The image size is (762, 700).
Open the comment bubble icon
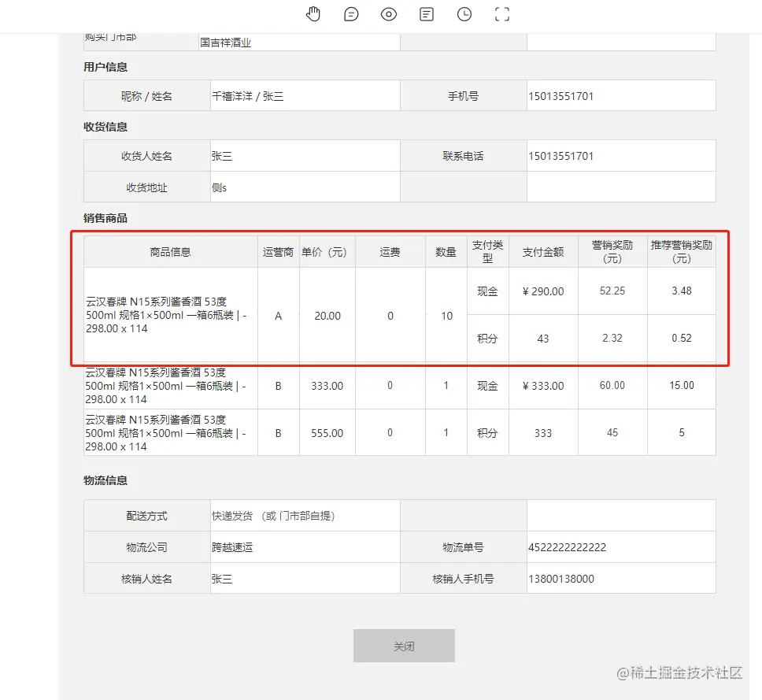(351, 14)
